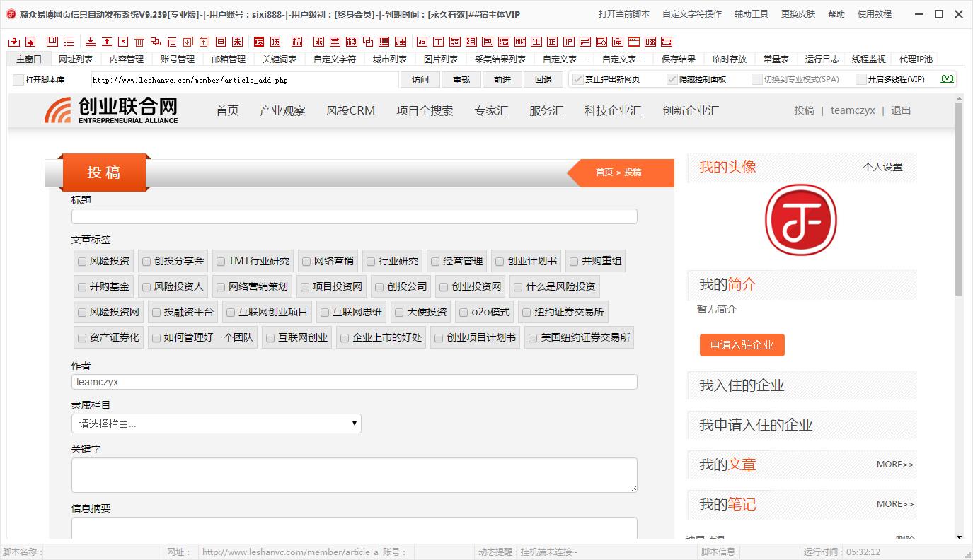
Task: Click the JS toolbar icon
Action: click(x=422, y=42)
